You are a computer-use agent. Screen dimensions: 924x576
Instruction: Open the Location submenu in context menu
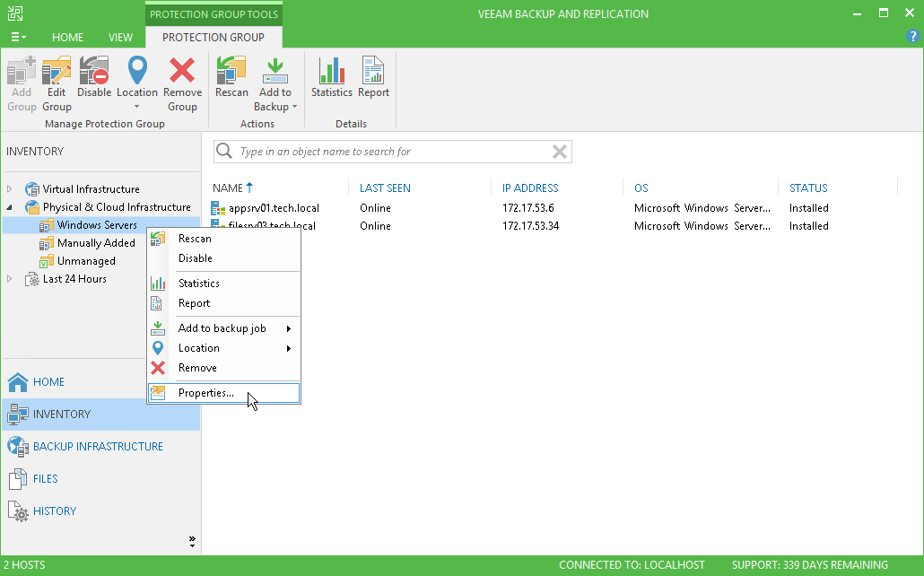click(224, 348)
